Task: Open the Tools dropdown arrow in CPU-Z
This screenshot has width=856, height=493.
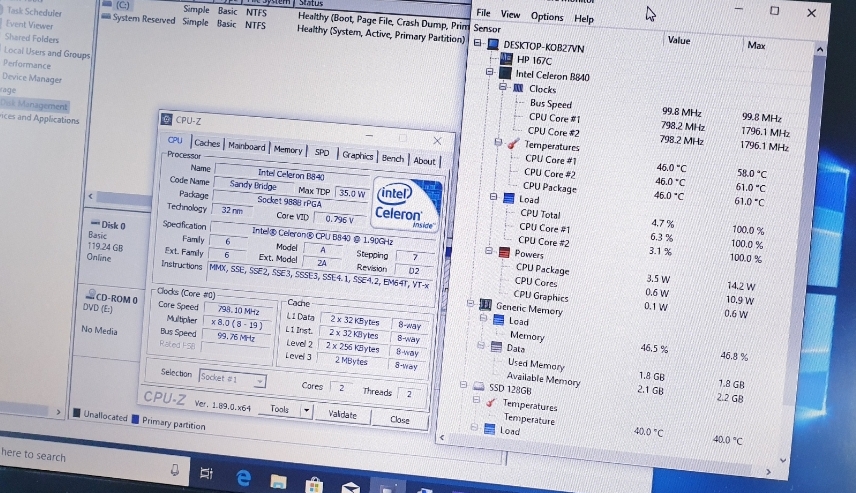Action: [x=306, y=410]
